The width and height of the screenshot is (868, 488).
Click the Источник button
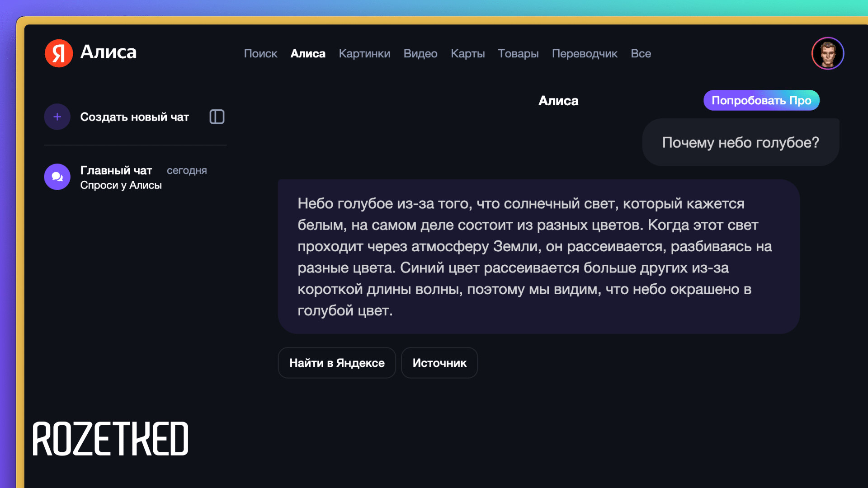tap(439, 363)
